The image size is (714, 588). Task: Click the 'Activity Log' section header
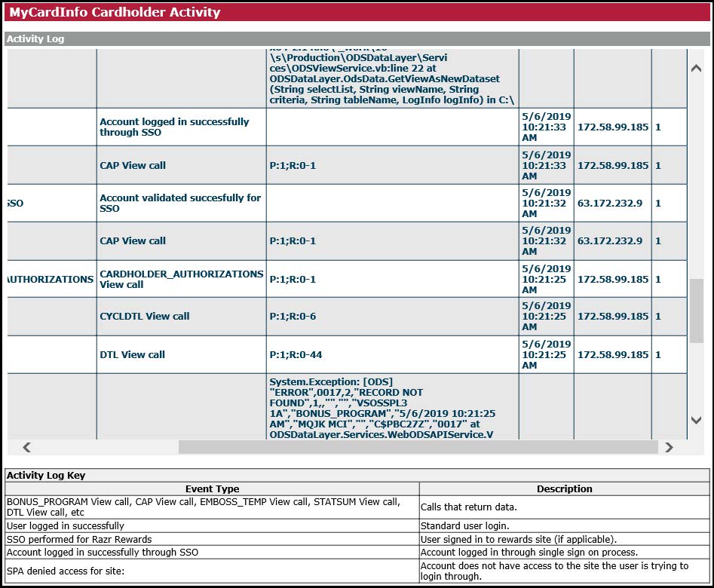click(x=35, y=39)
